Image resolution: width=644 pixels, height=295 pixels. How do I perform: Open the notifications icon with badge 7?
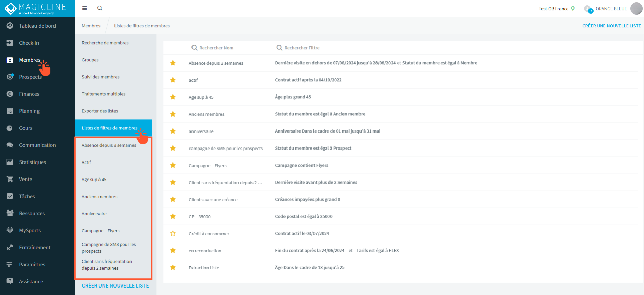588,9
